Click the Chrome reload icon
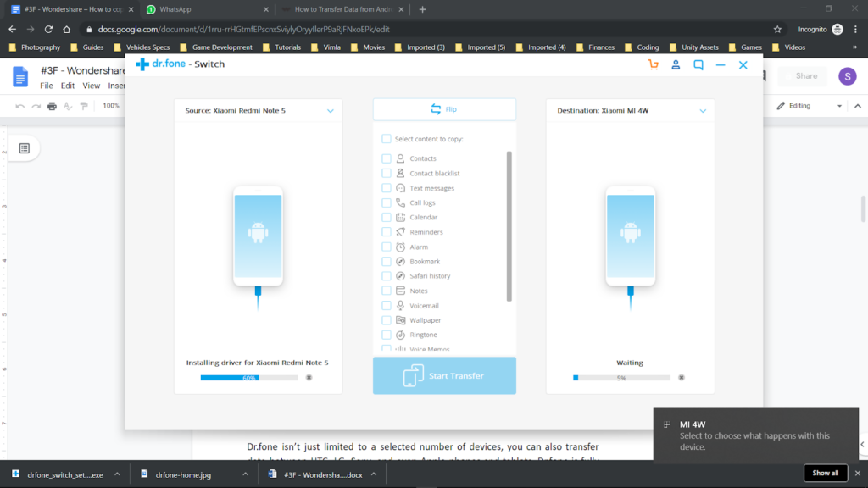This screenshot has height=488, width=868. point(48,30)
